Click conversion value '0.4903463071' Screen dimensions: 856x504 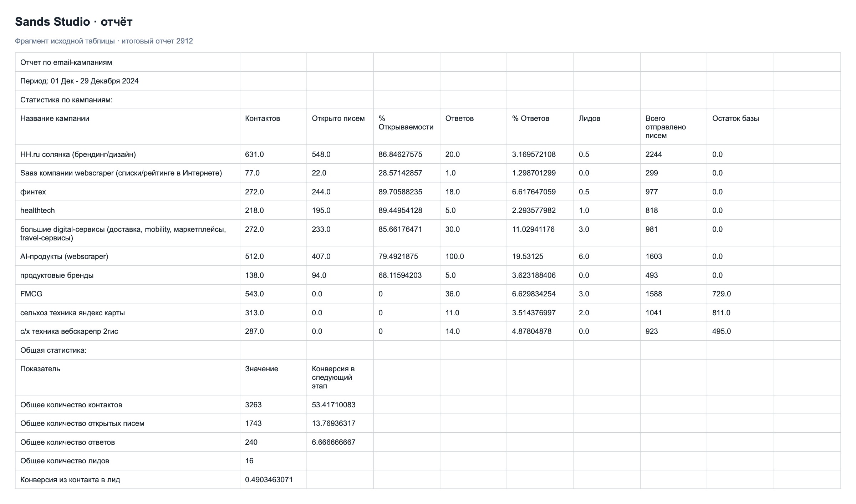point(269,480)
